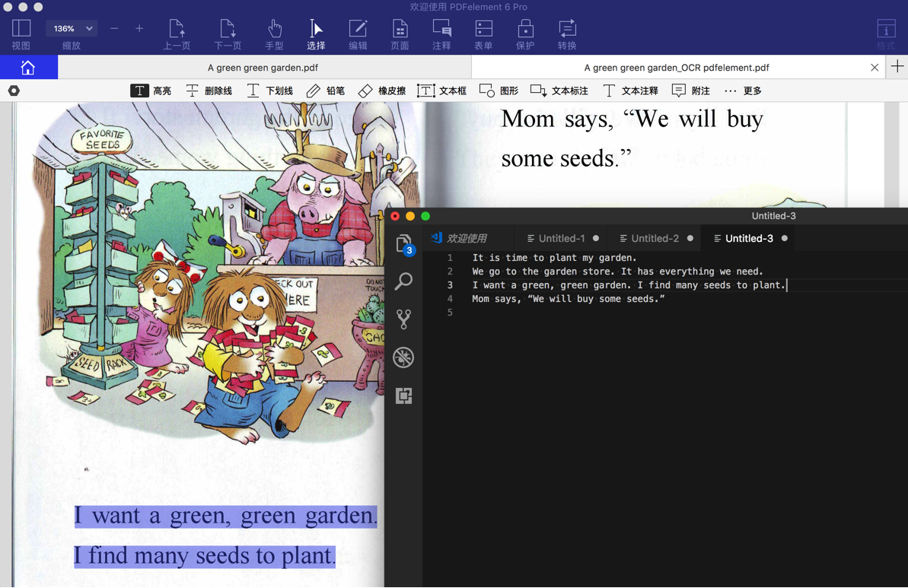Screen dimensions: 908x588
Task: Add a new tab with plus button
Action: pos(897,66)
